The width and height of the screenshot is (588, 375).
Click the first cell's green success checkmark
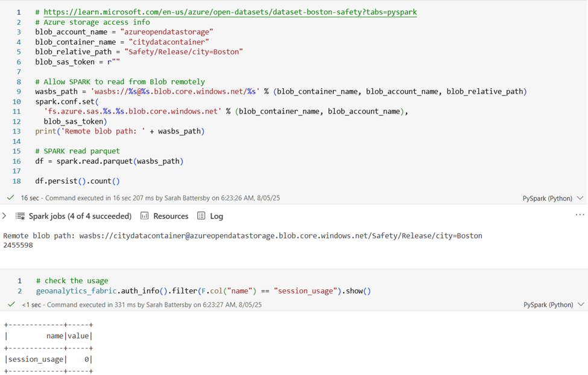pos(11,197)
